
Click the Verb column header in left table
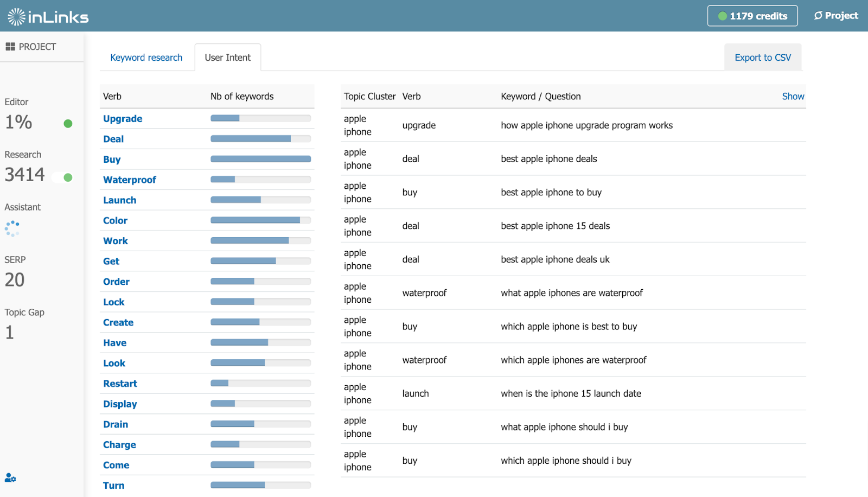click(x=112, y=96)
